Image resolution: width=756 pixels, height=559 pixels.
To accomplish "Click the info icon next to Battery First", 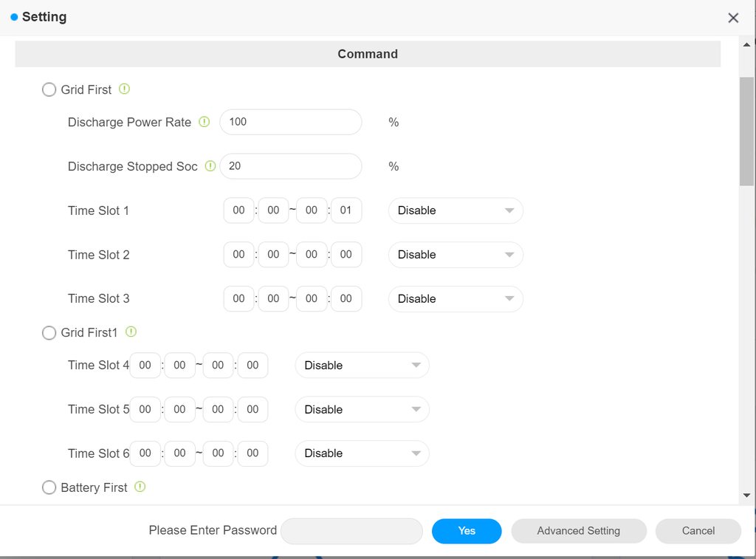I will point(140,487).
